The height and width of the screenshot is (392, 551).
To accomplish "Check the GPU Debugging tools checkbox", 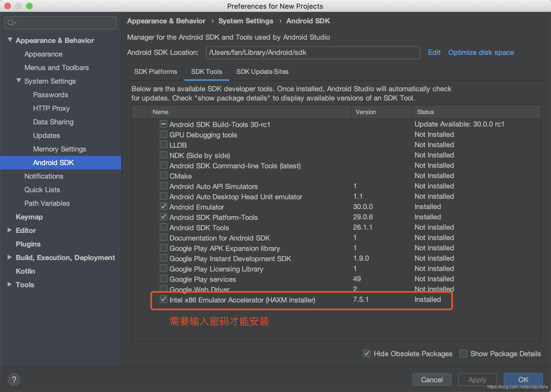I will point(163,134).
